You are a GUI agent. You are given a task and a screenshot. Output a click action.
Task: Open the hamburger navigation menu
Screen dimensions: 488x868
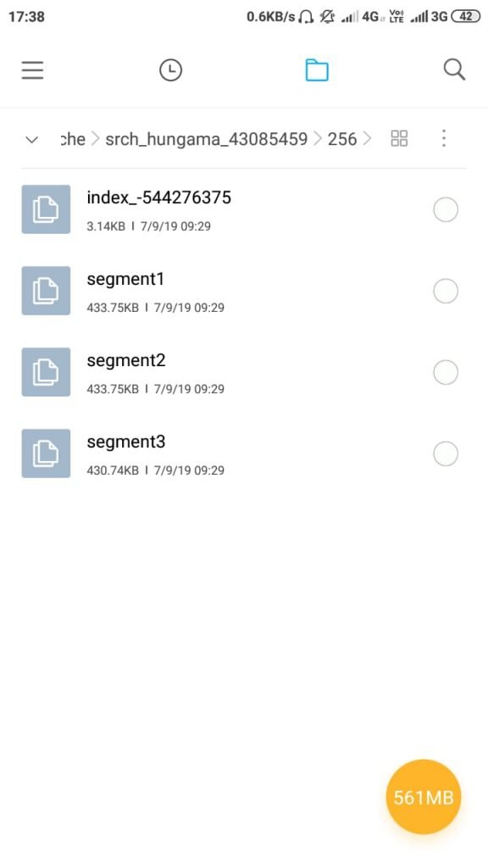33,70
